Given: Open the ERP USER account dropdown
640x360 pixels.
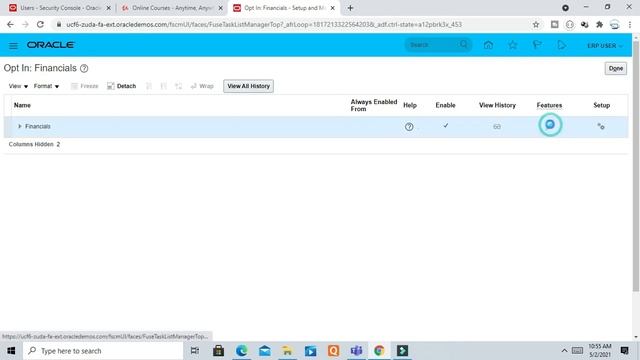Looking at the screenshot, I should [605, 46].
